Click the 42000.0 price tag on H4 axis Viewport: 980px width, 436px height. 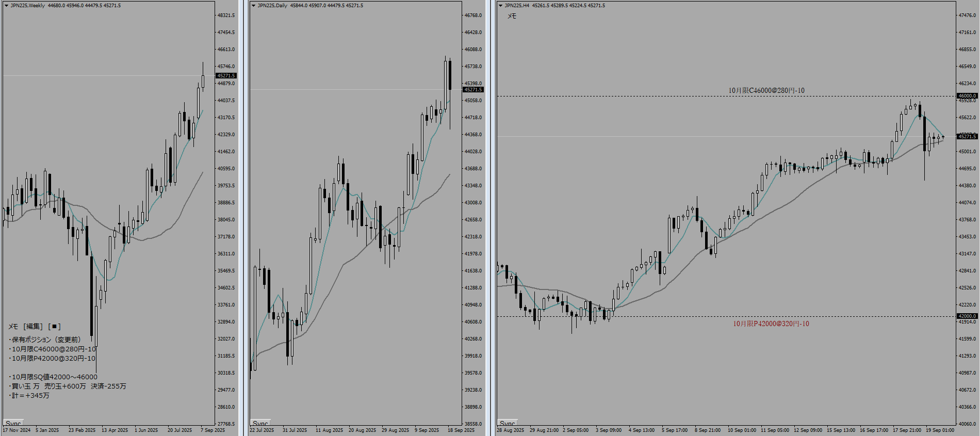pos(967,316)
